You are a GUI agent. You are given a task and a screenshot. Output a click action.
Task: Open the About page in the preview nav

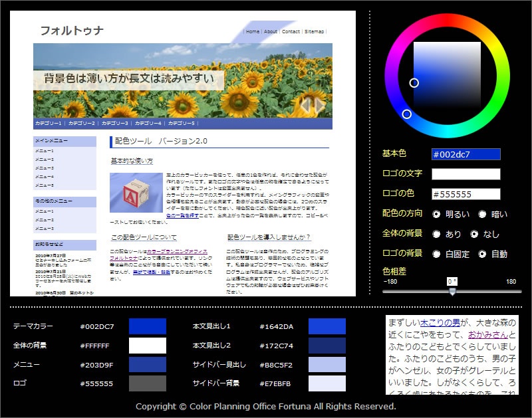click(x=270, y=31)
